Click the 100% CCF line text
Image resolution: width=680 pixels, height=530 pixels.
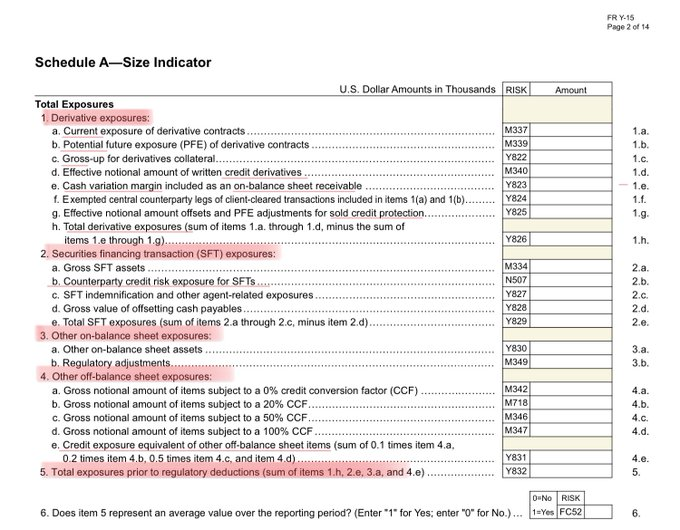(x=188, y=431)
